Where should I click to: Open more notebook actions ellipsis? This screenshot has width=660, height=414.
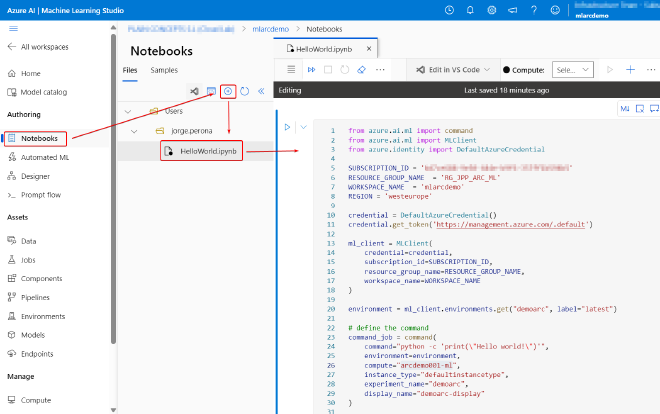(380, 69)
